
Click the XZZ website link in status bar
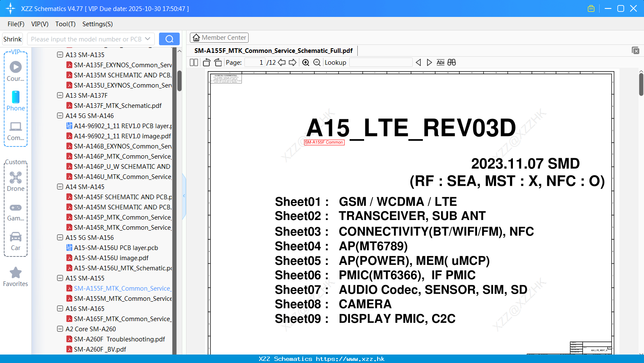(350, 359)
